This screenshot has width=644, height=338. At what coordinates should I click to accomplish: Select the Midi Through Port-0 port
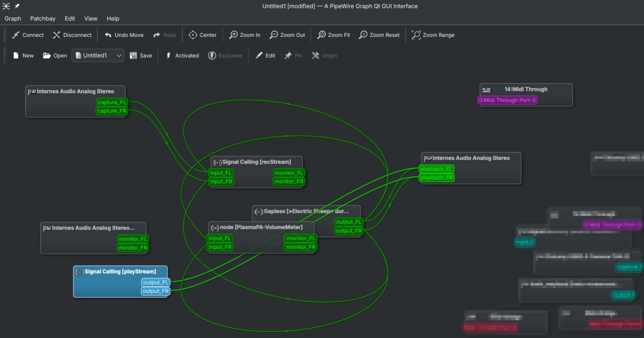(507, 100)
